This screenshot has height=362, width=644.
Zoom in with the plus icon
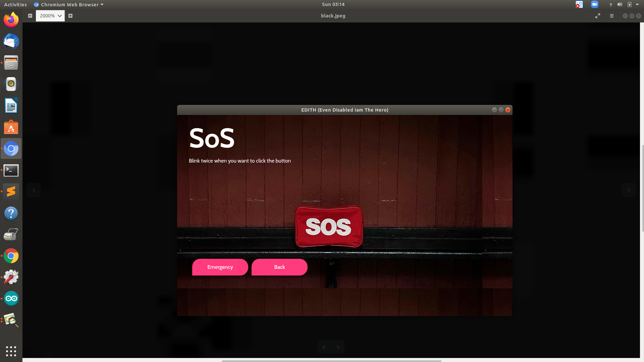click(70, 16)
